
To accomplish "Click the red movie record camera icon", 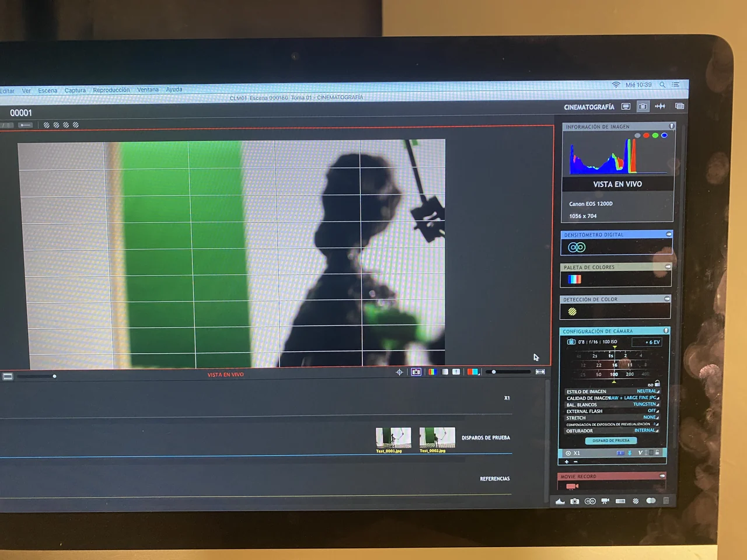I will point(572,486).
